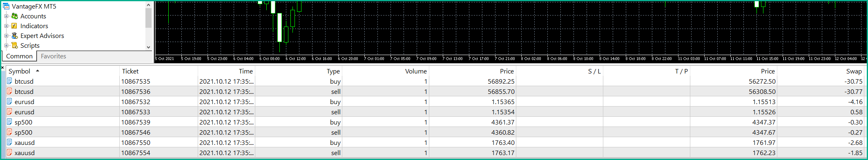Expand the Indicators tree node
This screenshot has width=868, height=160.
click(x=6, y=26)
